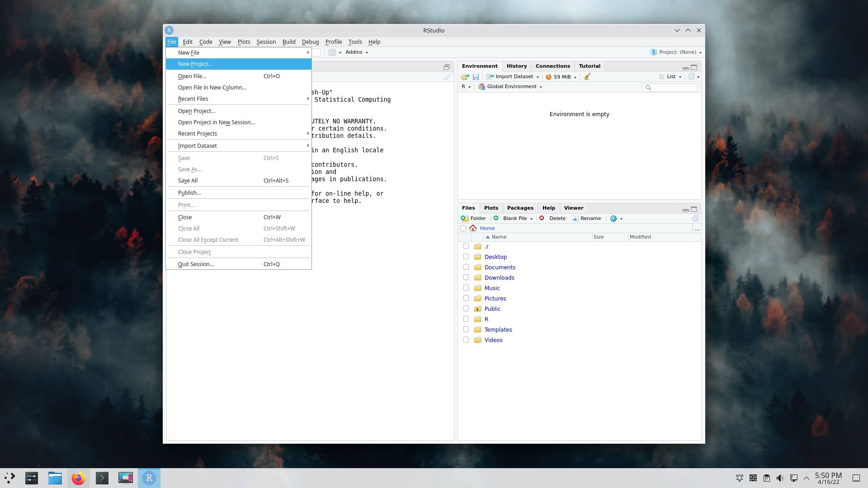Open the Project: (None) dropdown

(677, 52)
